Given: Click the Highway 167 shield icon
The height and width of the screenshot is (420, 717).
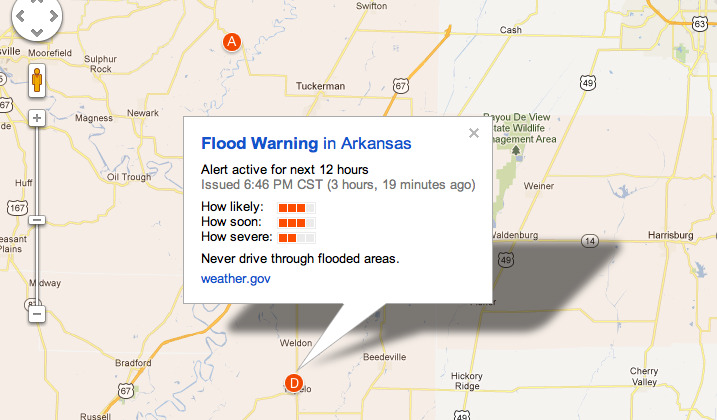Looking at the screenshot, I should point(14,209).
